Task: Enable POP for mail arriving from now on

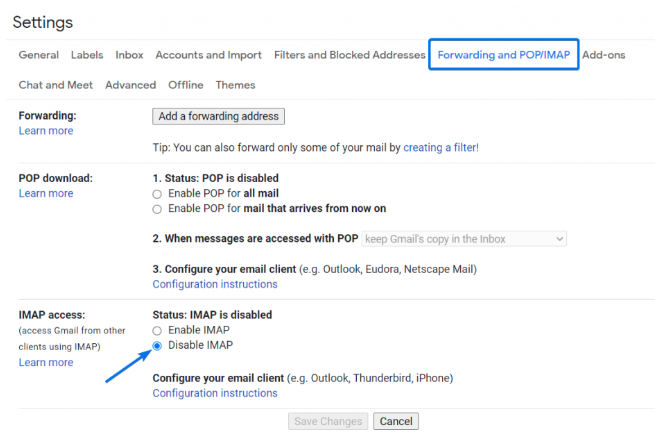Action: [157, 209]
